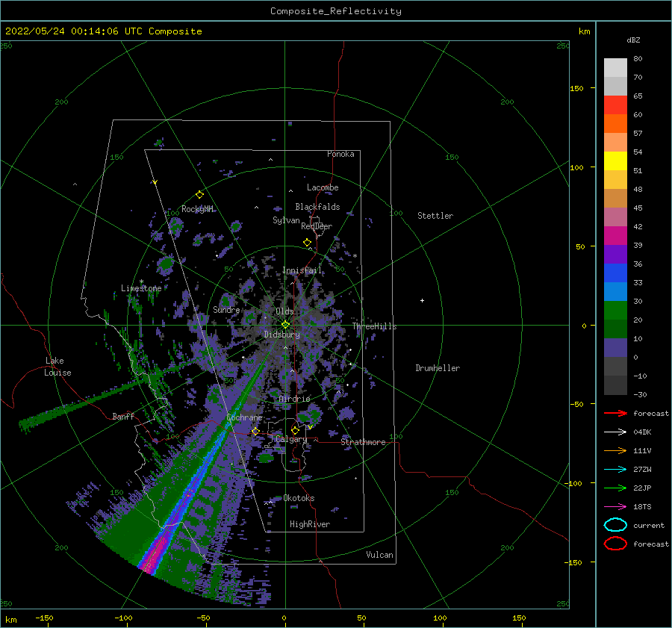The image size is (672, 628).
Task: Click the yellow diamond marker below Cochrane
Action: coord(255,431)
